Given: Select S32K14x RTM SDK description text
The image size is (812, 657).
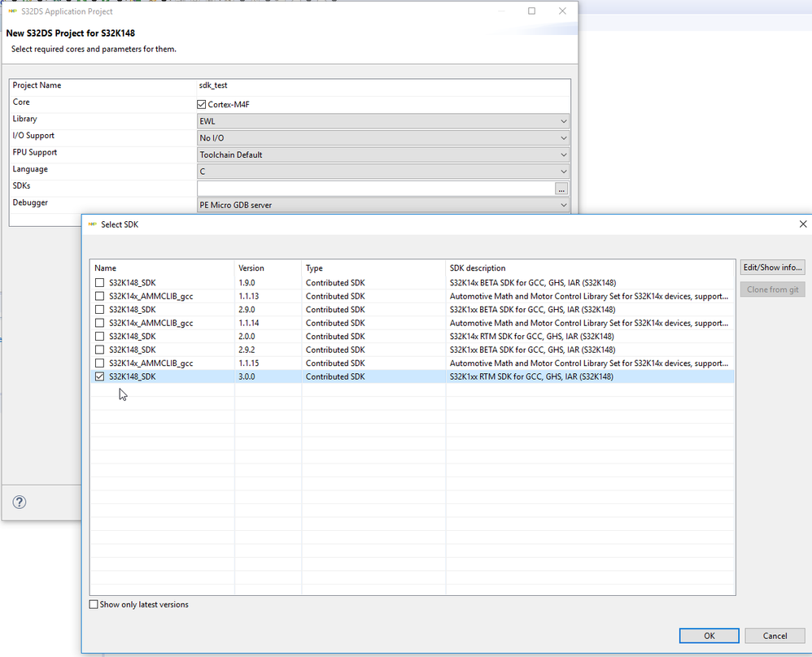Looking at the screenshot, I should point(532,337).
